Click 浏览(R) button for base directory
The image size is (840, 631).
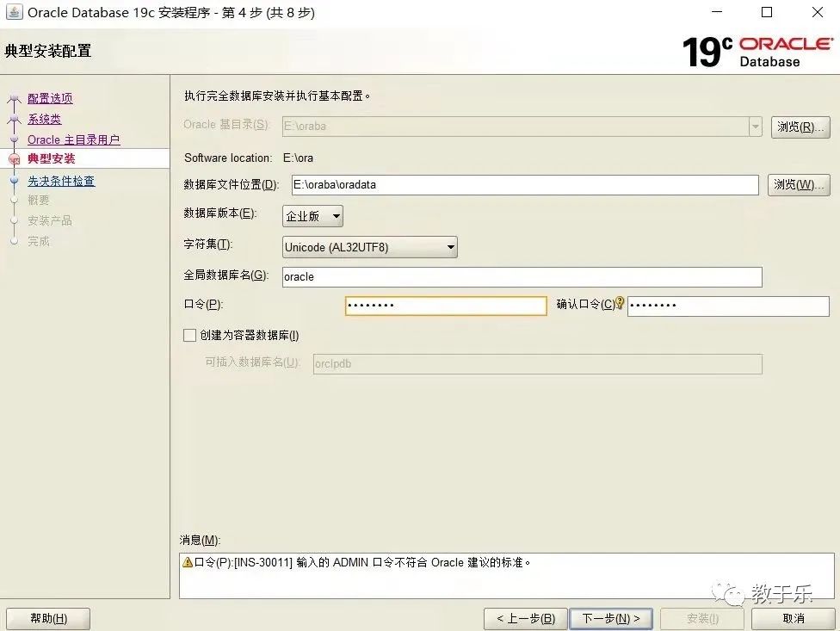point(800,127)
